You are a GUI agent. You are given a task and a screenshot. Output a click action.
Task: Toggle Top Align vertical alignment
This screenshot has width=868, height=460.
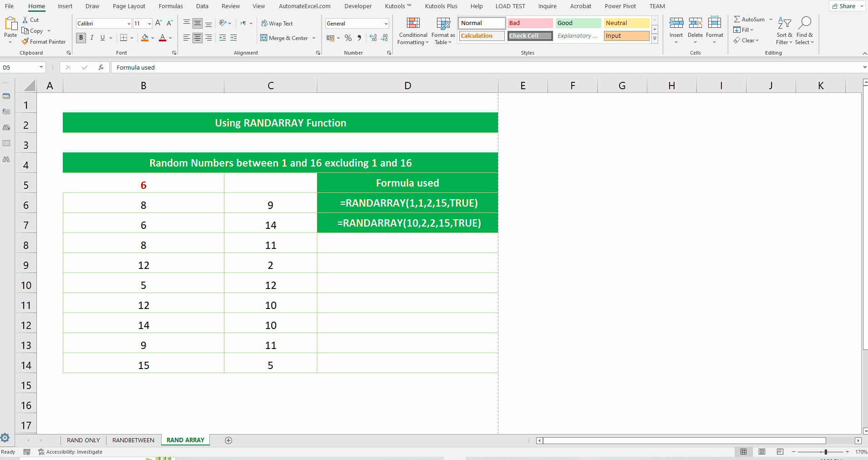[x=187, y=23]
